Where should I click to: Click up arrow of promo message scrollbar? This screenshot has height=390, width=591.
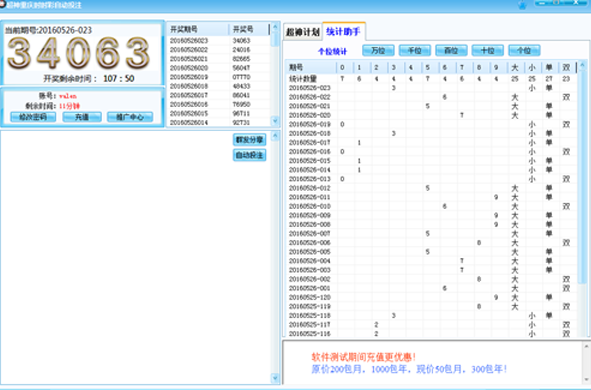click(586, 346)
